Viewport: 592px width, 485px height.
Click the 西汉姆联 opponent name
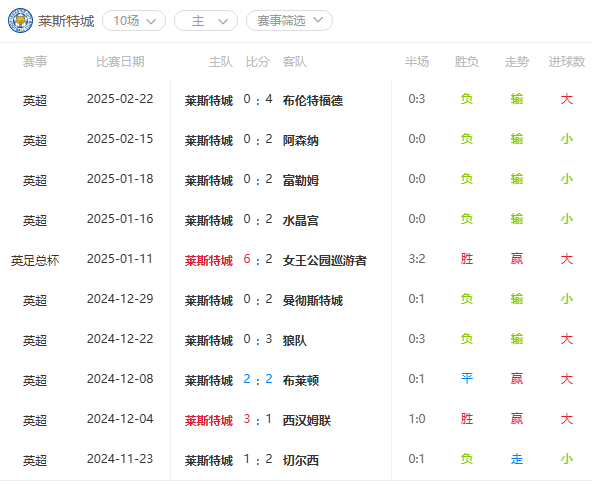(307, 420)
